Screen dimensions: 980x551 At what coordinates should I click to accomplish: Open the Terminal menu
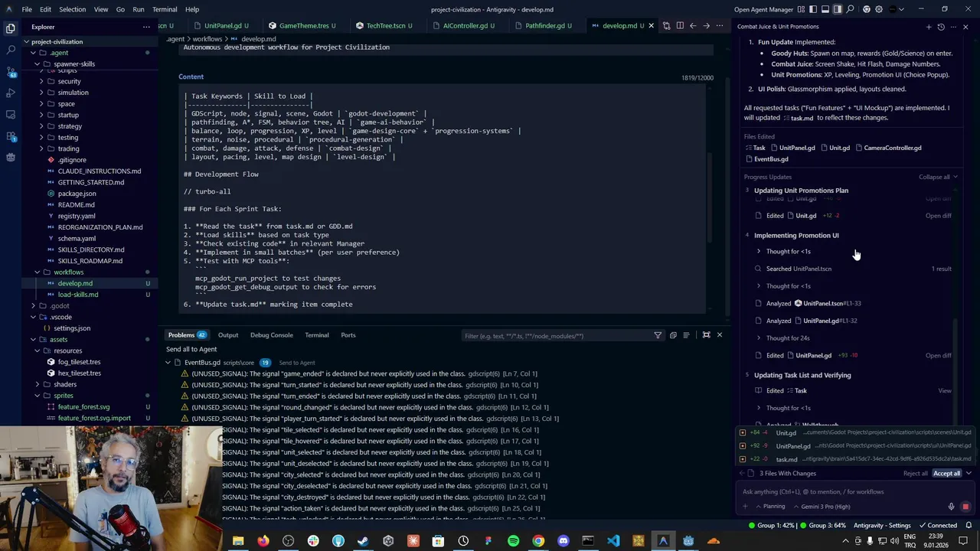165,9
